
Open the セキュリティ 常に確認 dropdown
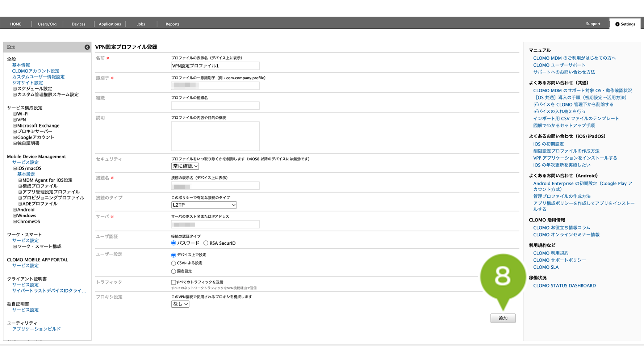185,166
